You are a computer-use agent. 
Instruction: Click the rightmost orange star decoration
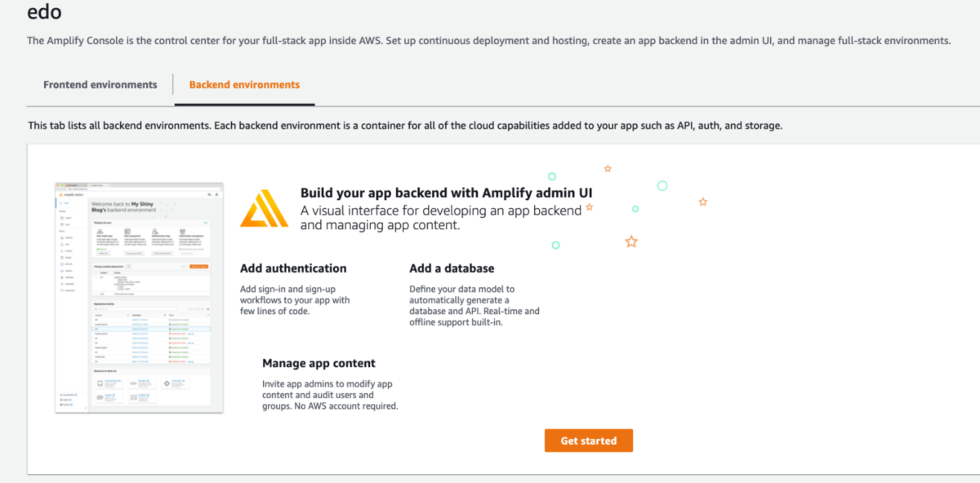tap(702, 202)
